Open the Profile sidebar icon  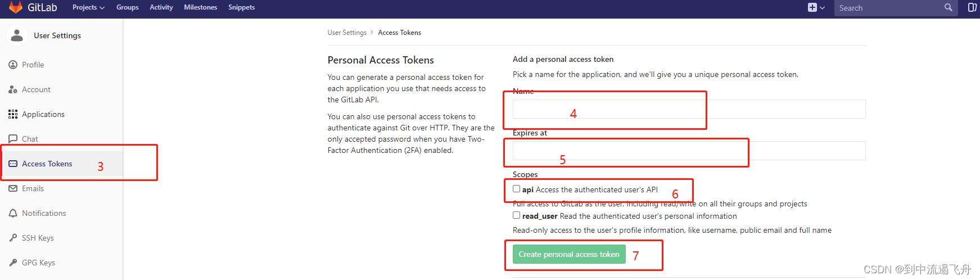click(13, 65)
